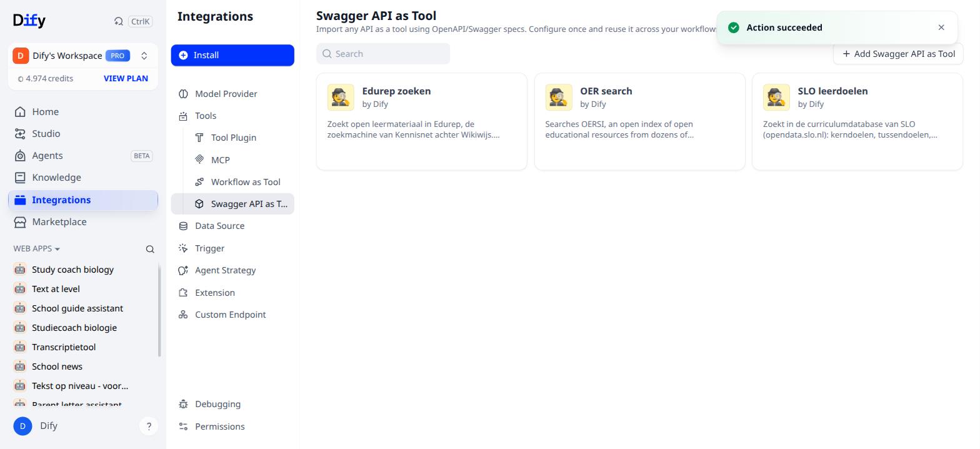Open Debugging page

point(232,404)
